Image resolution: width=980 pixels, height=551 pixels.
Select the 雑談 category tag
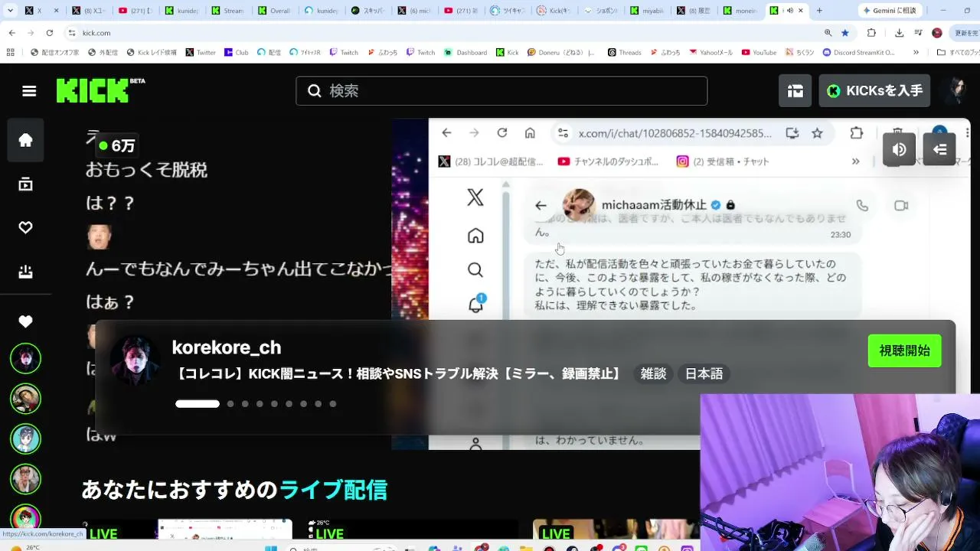[653, 374]
